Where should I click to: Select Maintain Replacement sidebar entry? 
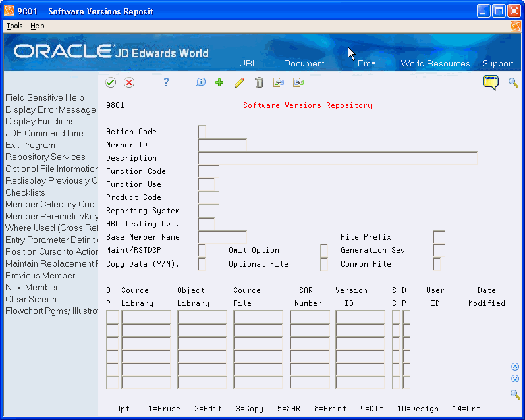[51, 263]
